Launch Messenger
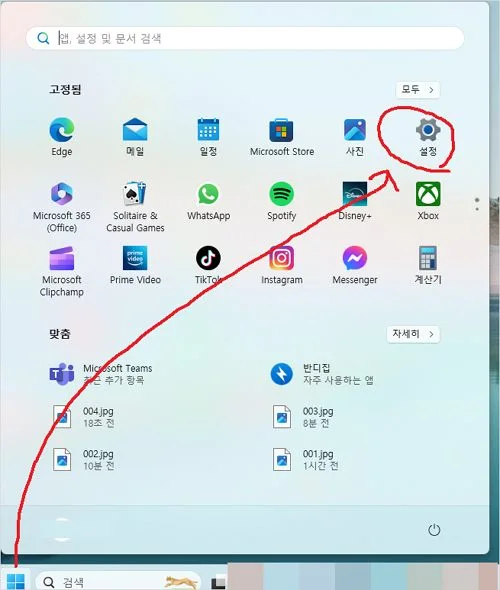 click(x=355, y=265)
